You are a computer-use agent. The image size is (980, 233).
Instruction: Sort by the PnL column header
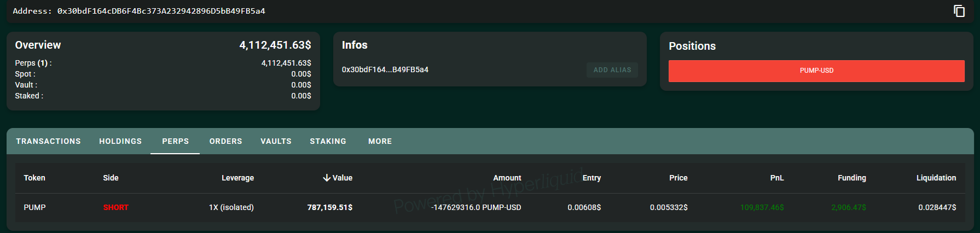pyautogui.click(x=776, y=178)
